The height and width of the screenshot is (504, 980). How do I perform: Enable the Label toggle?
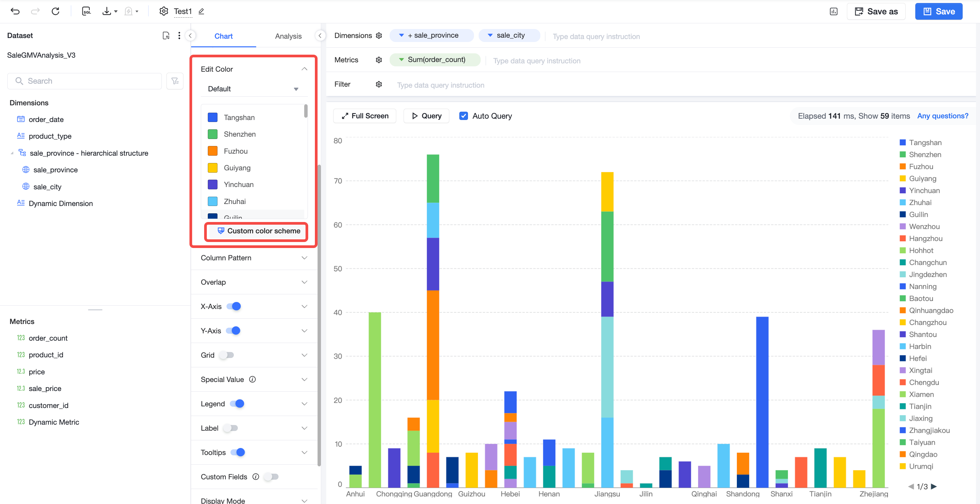pyautogui.click(x=230, y=428)
